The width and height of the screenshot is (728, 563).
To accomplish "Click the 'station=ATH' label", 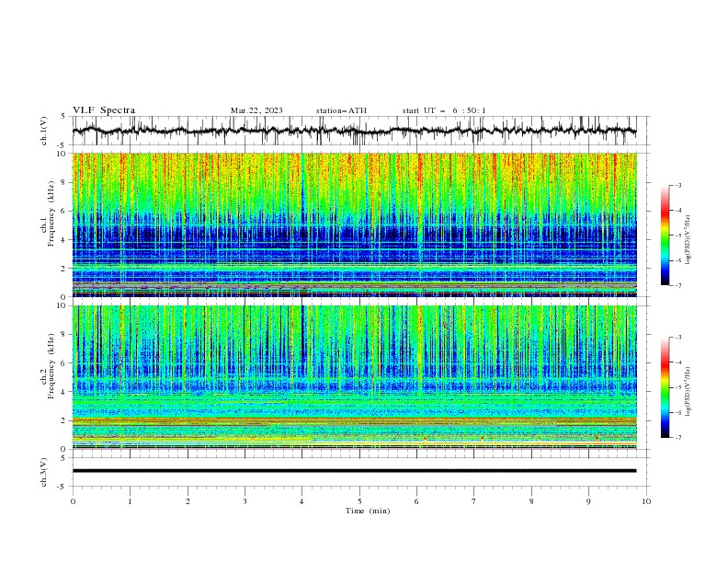I will pyautogui.click(x=341, y=110).
